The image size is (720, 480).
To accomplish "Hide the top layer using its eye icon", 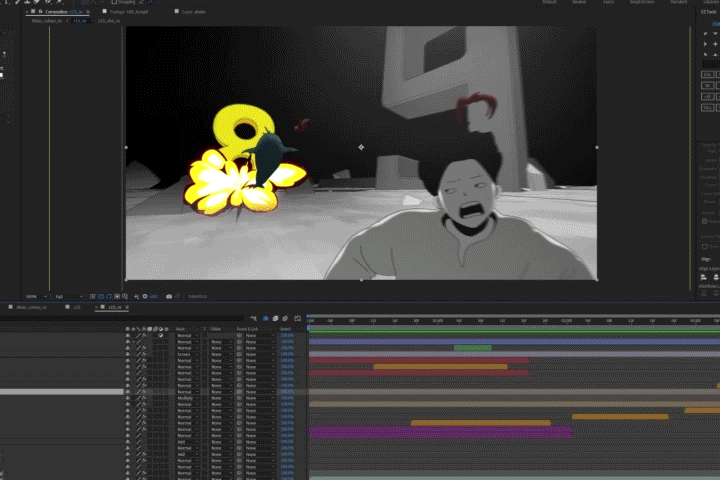I will 128,336.
